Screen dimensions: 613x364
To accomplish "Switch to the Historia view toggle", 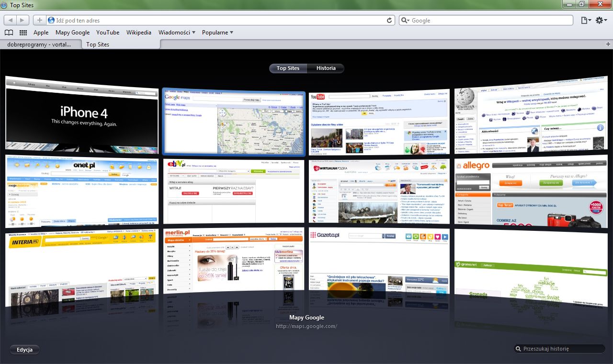I will coord(326,68).
